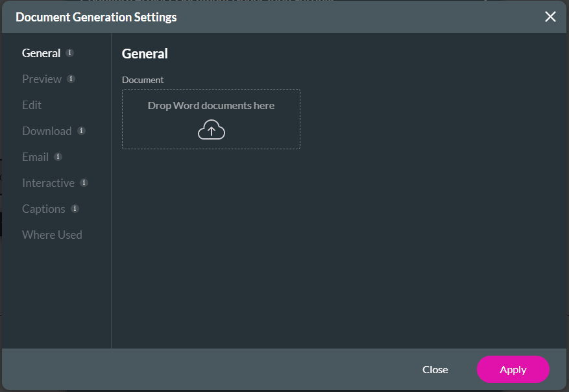Click the info icon beside Email

pos(58,157)
